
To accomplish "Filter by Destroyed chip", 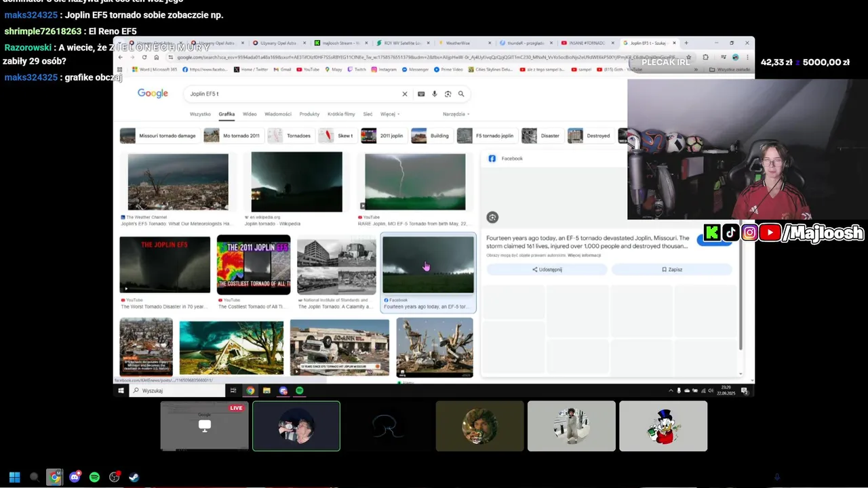I will point(590,136).
